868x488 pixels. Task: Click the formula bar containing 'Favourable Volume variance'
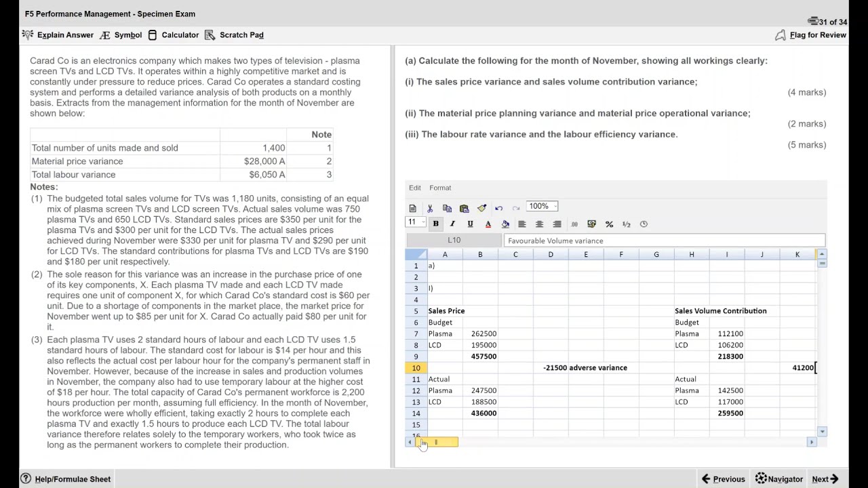point(665,241)
